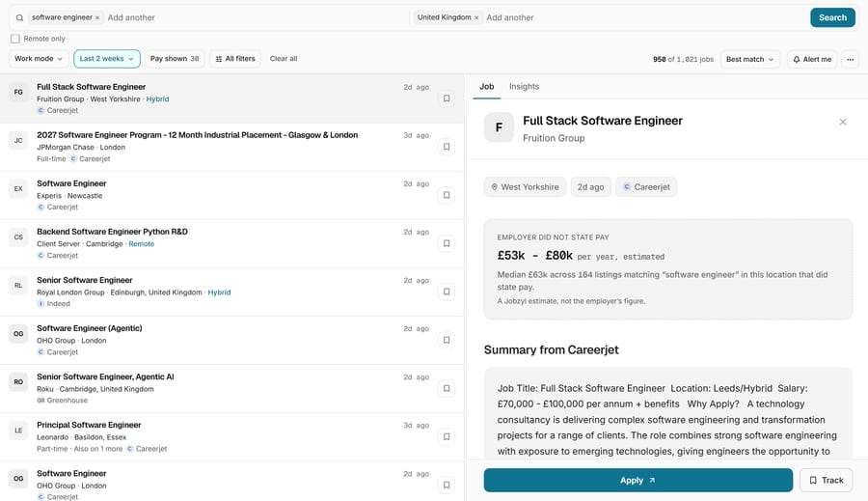Open All filters panel

[x=235, y=59]
